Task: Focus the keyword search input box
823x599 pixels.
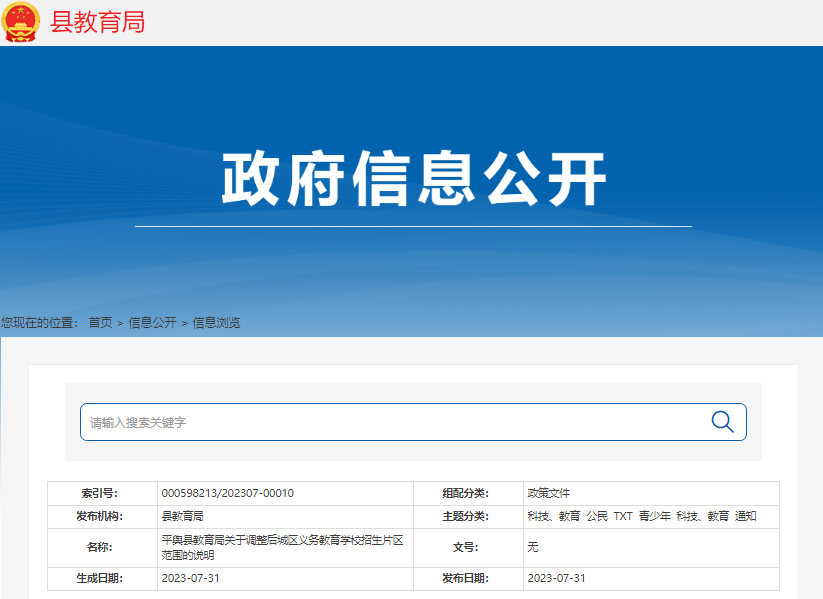Action: pyautogui.click(x=390, y=422)
